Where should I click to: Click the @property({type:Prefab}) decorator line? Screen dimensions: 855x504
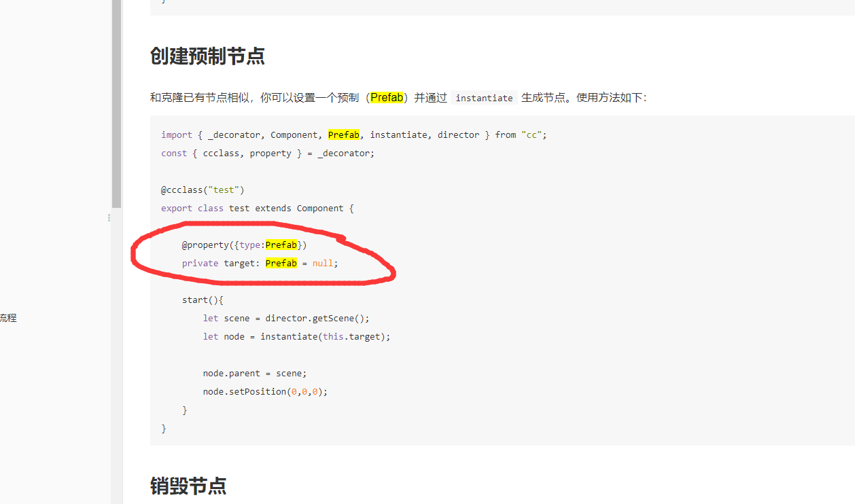click(x=245, y=245)
